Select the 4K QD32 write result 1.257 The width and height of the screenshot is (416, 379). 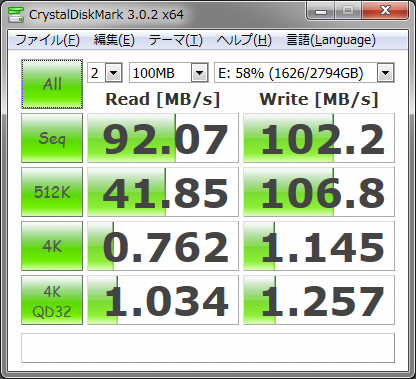tap(319, 300)
